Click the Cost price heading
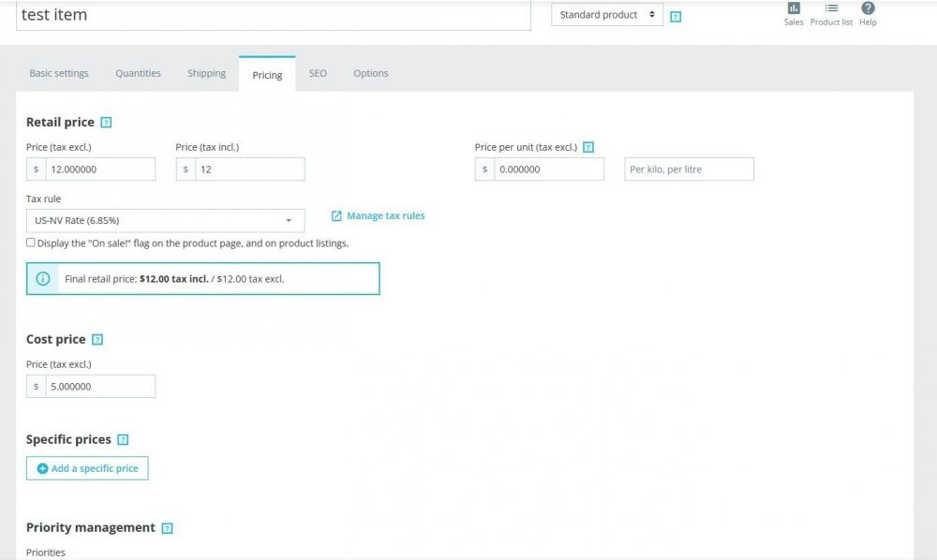Image resolution: width=937 pixels, height=560 pixels. pos(56,340)
